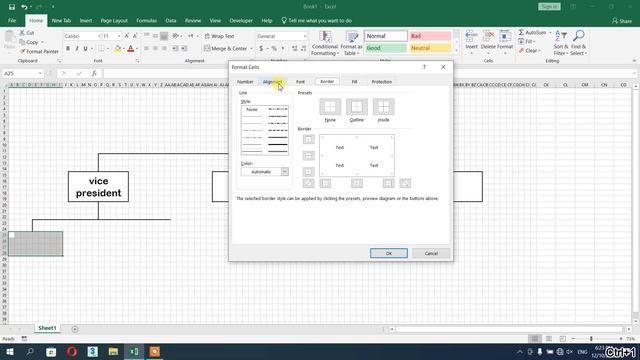
Task: Open the General number format dropdown
Action: click(x=305, y=36)
